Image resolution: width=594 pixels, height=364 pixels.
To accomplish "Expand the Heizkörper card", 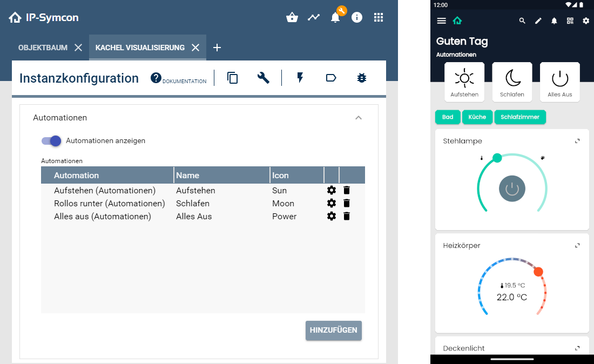I will (577, 245).
